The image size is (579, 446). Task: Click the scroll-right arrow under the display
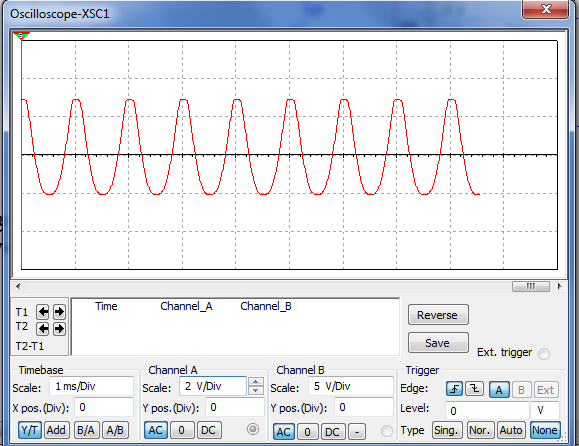click(x=559, y=286)
